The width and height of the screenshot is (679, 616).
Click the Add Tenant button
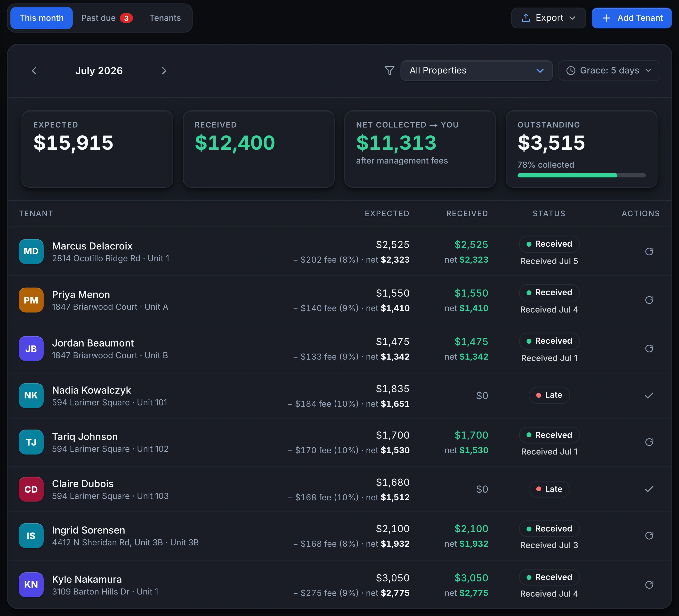tap(631, 18)
